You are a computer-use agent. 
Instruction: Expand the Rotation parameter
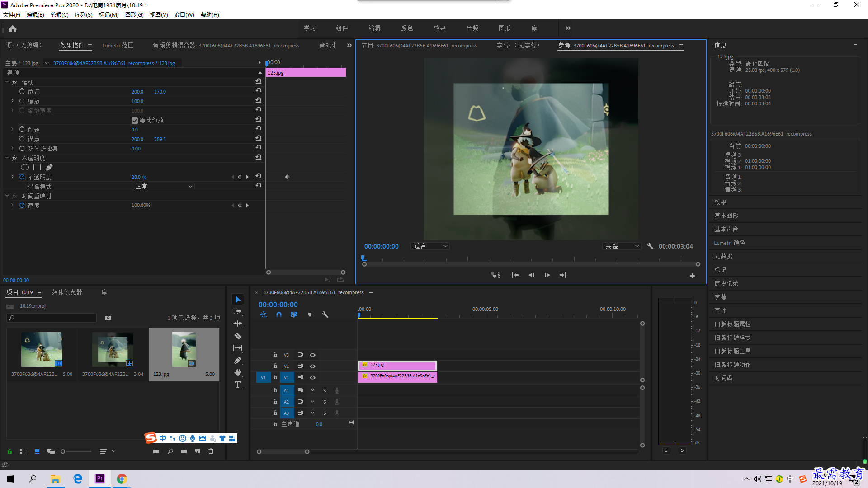point(12,129)
